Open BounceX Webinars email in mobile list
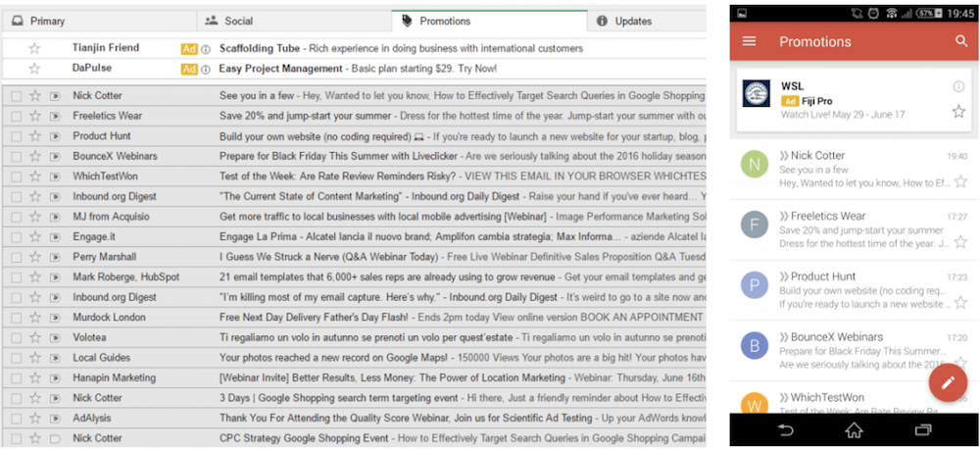 point(854,351)
